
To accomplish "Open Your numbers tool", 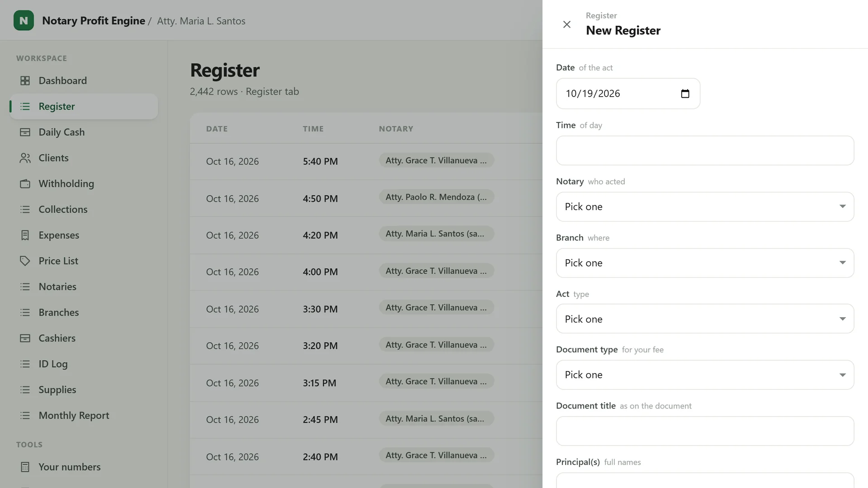I will click(x=84, y=467).
